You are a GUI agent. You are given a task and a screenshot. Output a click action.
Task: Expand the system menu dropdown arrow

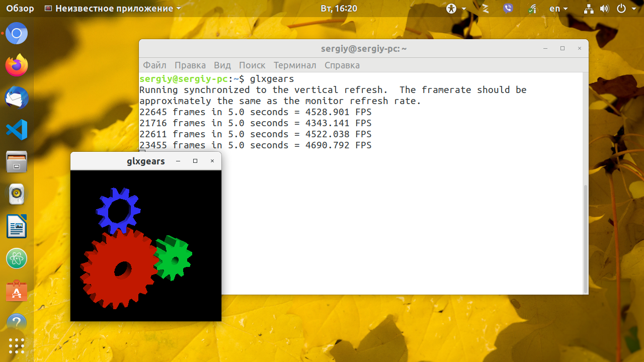point(634,9)
